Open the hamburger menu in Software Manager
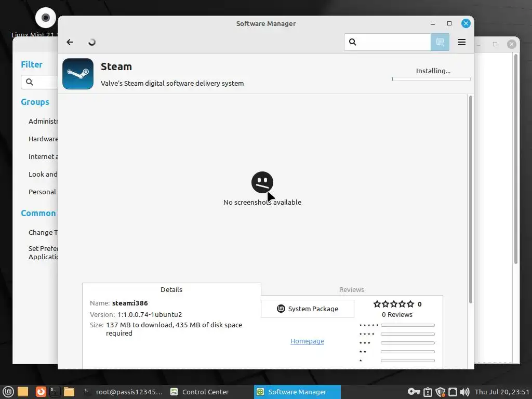The width and height of the screenshot is (532, 399). 462,42
